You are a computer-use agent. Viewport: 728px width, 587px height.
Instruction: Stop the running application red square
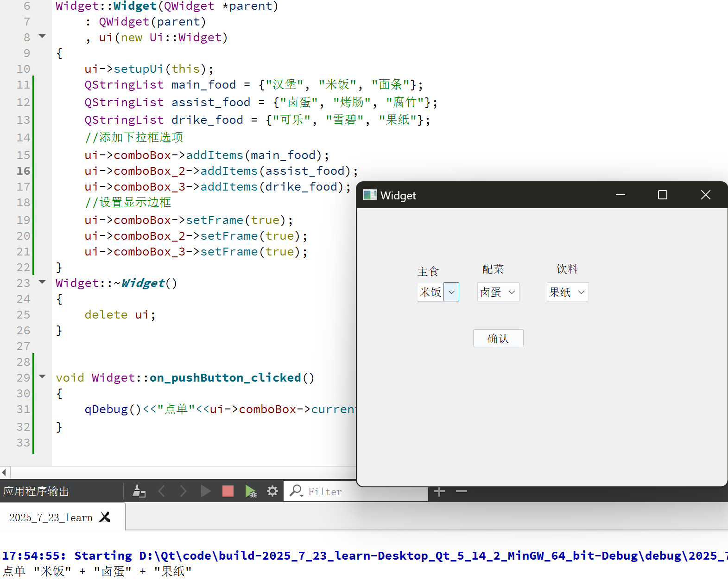pos(228,491)
